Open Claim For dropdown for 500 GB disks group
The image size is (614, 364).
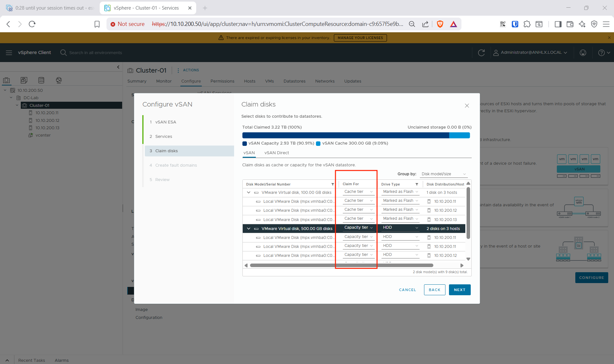click(358, 227)
